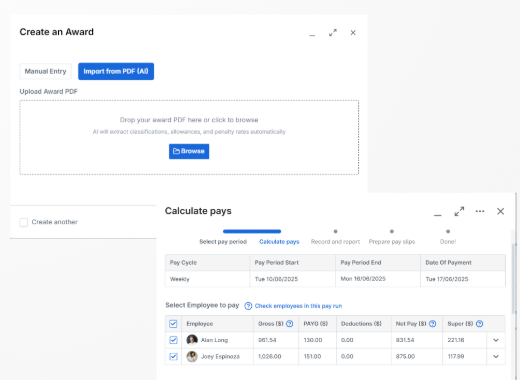520x380 pixels.
Task: Click the Browse button to upload PDF
Action: pyautogui.click(x=189, y=151)
